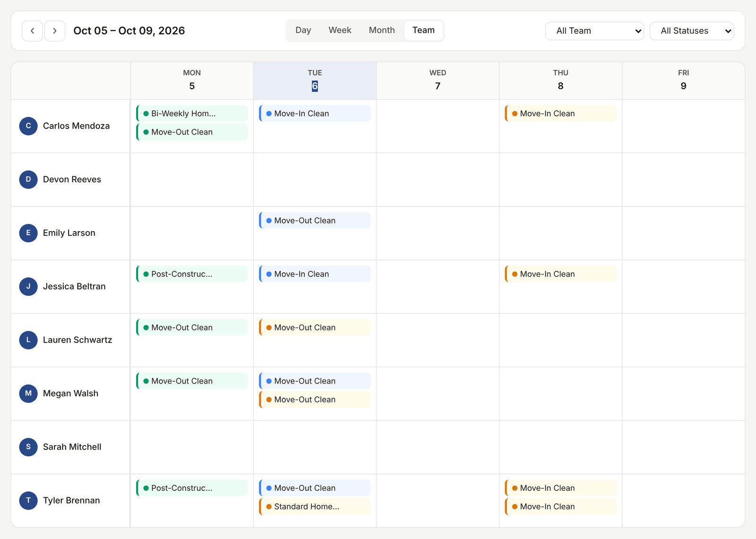Open Megan Walsh's Monday Move-Out Clean job
Screen dimensions: 756x539
point(192,381)
